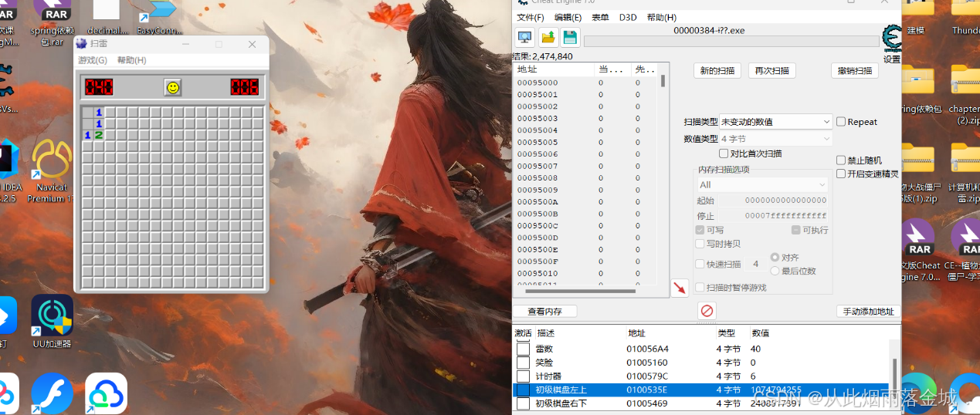This screenshot has height=415, width=980.
Task: Select the 最后位数 radio button
Action: [x=775, y=271]
